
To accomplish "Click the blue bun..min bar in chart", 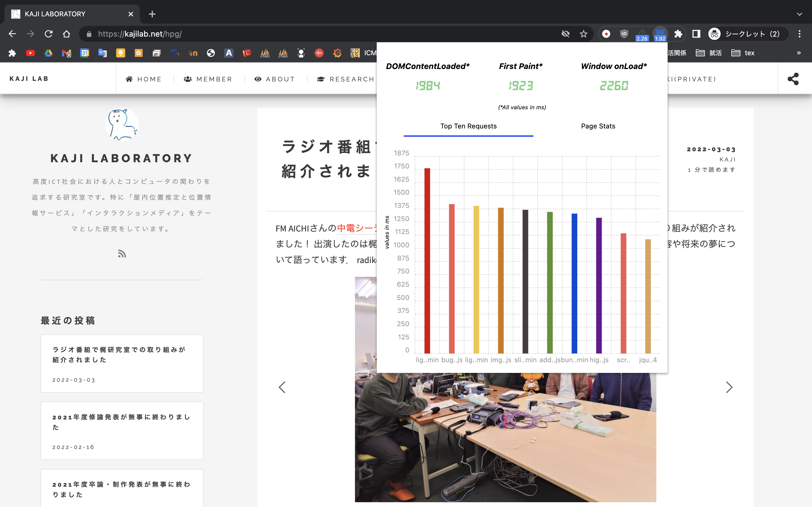I will click(x=574, y=283).
